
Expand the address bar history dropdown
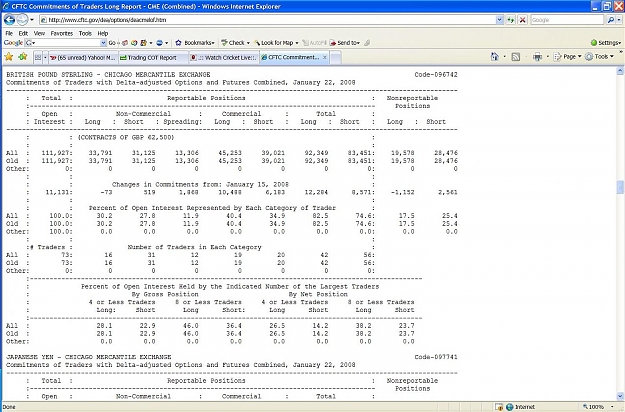499,20
